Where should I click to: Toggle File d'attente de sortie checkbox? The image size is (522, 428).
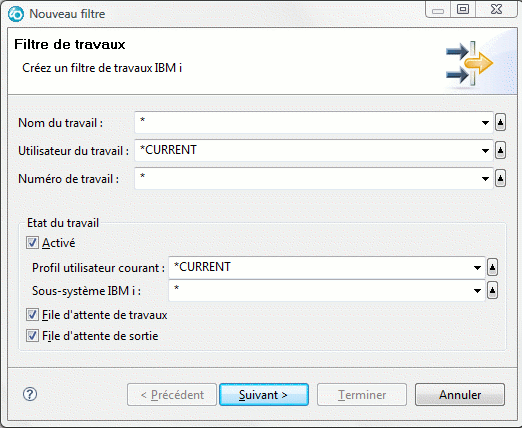(x=32, y=336)
